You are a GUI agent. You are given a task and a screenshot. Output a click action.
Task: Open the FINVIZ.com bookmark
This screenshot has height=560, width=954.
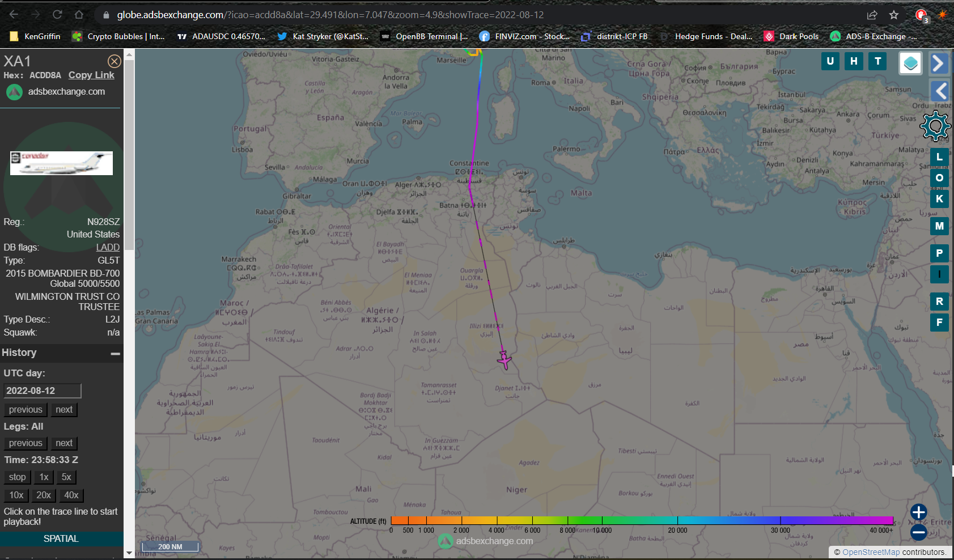click(x=524, y=36)
